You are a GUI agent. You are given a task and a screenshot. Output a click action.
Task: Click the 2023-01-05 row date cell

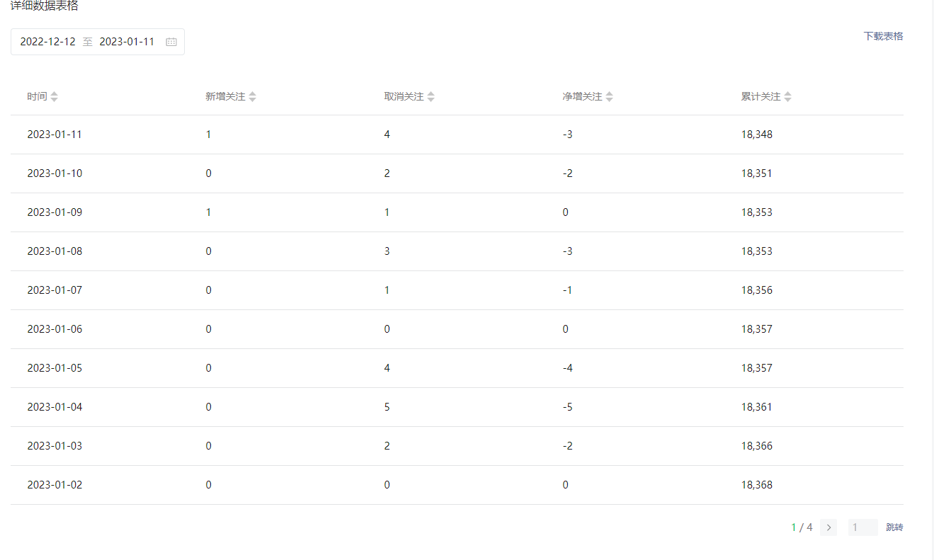55,368
